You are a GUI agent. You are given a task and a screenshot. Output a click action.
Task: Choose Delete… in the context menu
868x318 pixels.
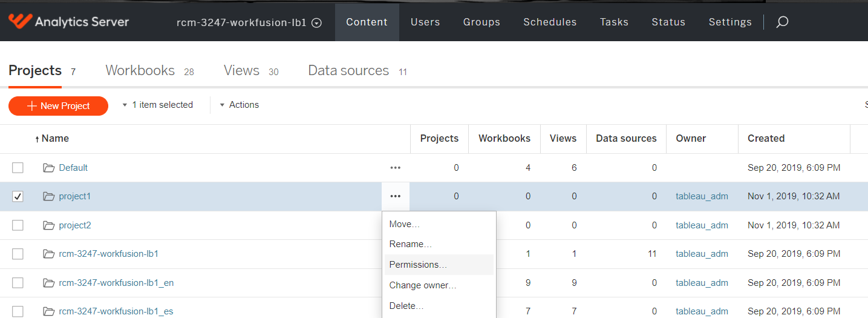(439, 306)
